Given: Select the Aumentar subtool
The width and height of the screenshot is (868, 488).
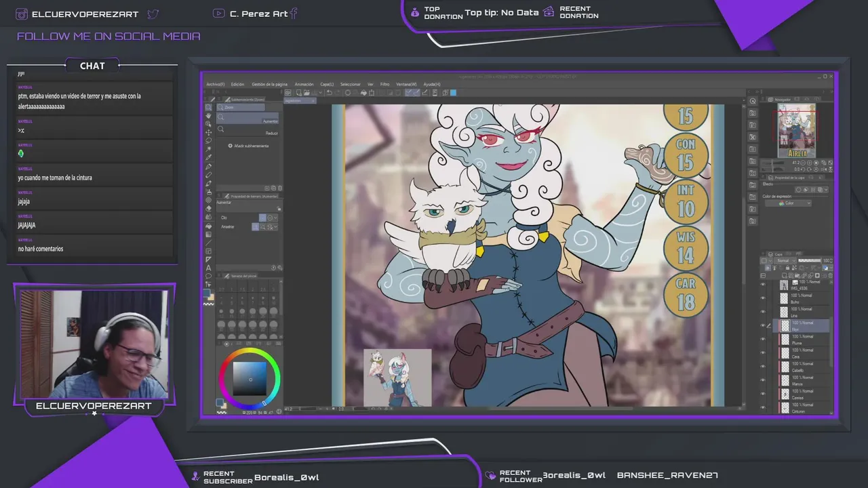Looking at the screenshot, I should coord(248,119).
